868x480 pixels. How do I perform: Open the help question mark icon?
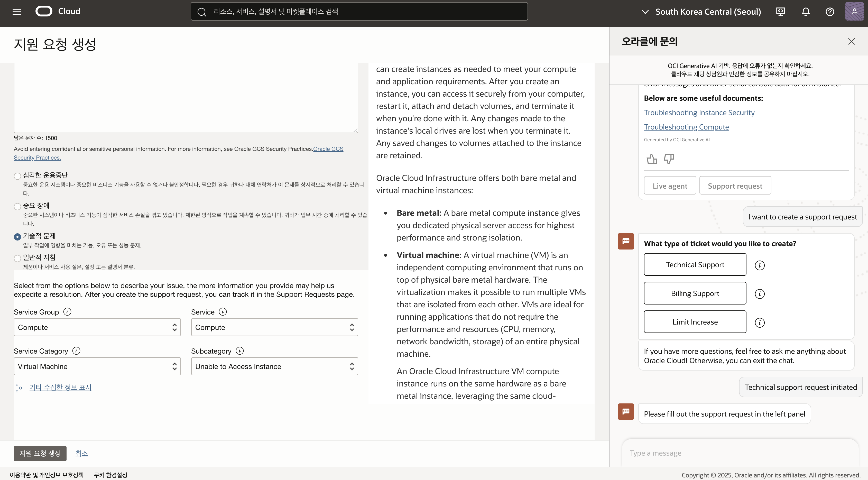coord(830,12)
